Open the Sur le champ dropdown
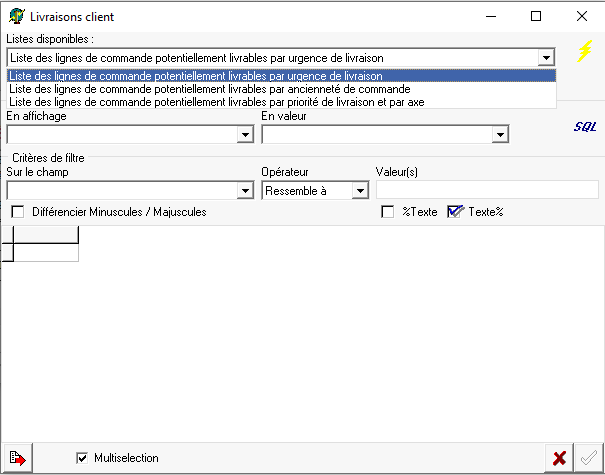605x475 pixels. (245, 190)
